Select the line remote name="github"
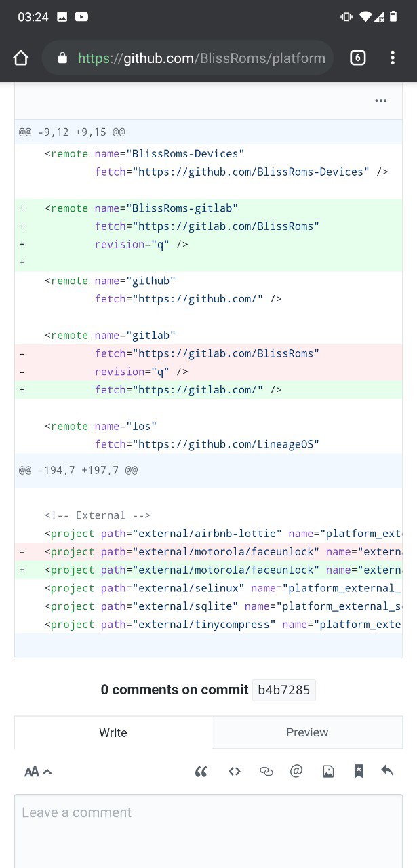Image resolution: width=417 pixels, height=868 pixels. [x=209, y=281]
